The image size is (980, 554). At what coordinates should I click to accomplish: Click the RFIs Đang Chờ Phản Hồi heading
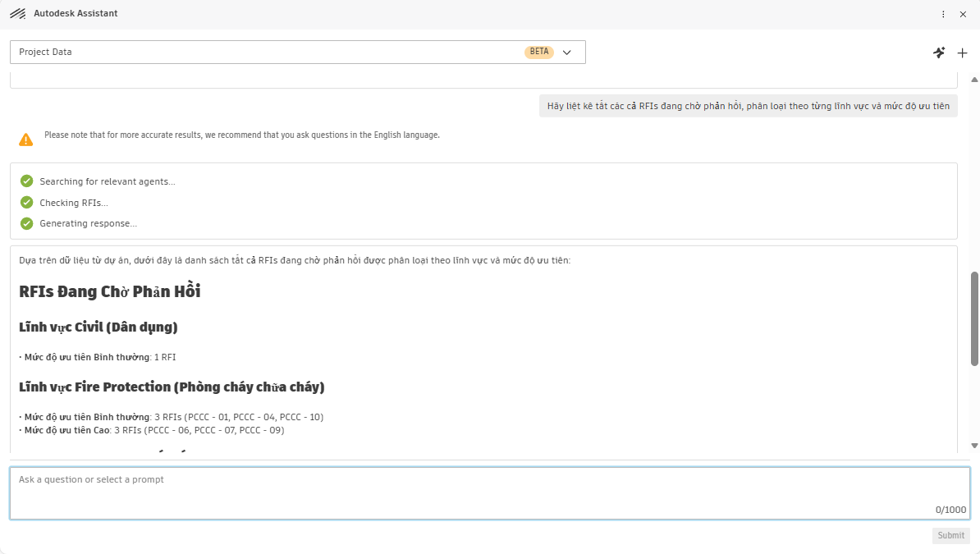tap(109, 291)
